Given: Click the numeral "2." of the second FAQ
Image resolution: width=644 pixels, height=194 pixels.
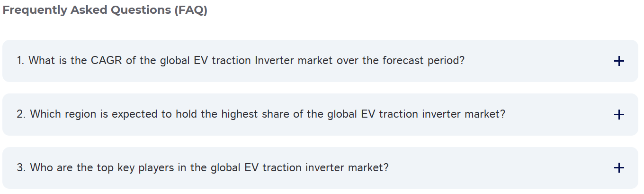Looking at the screenshot, I should pos(21,115).
